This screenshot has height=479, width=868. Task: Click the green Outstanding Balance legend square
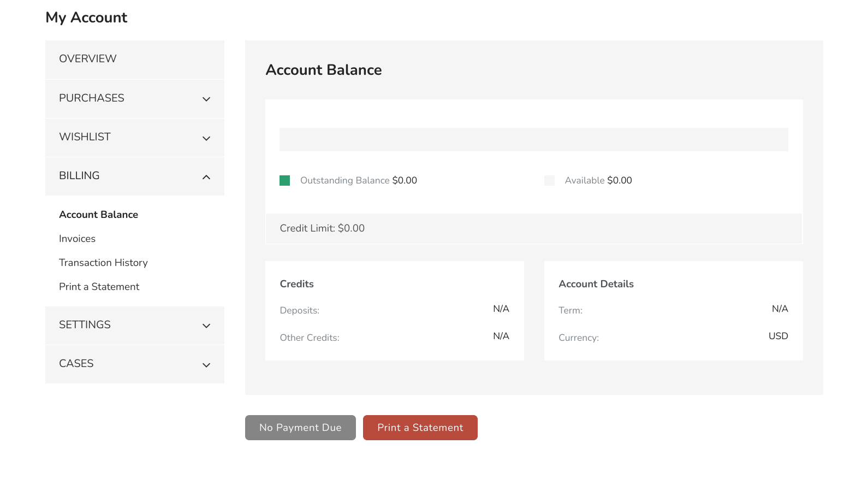click(284, 181)
